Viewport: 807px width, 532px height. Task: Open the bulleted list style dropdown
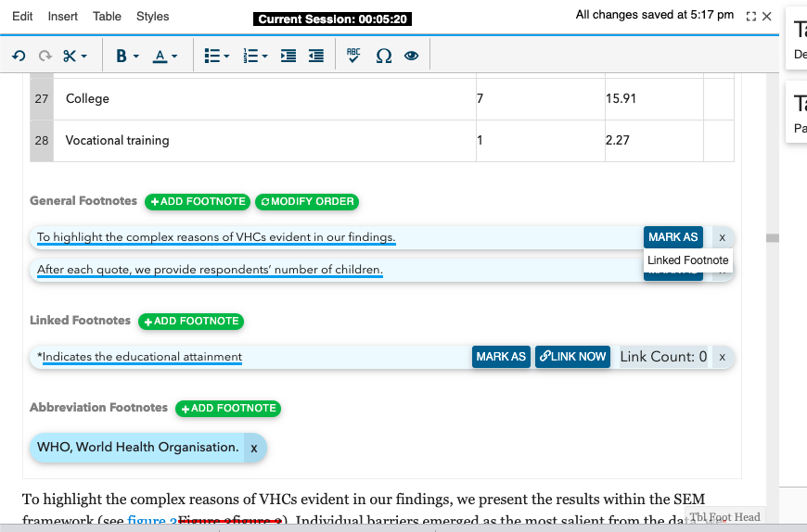226,56
